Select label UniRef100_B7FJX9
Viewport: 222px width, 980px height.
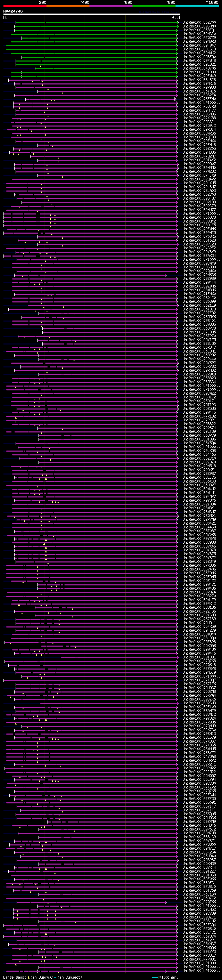199,176
